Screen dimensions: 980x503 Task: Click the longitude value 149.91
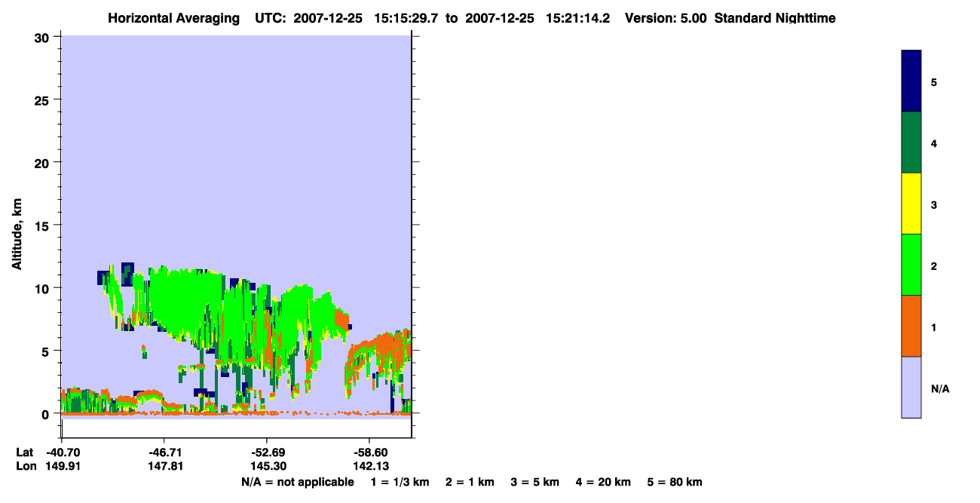pyautogui.click(x=64, y=466)
